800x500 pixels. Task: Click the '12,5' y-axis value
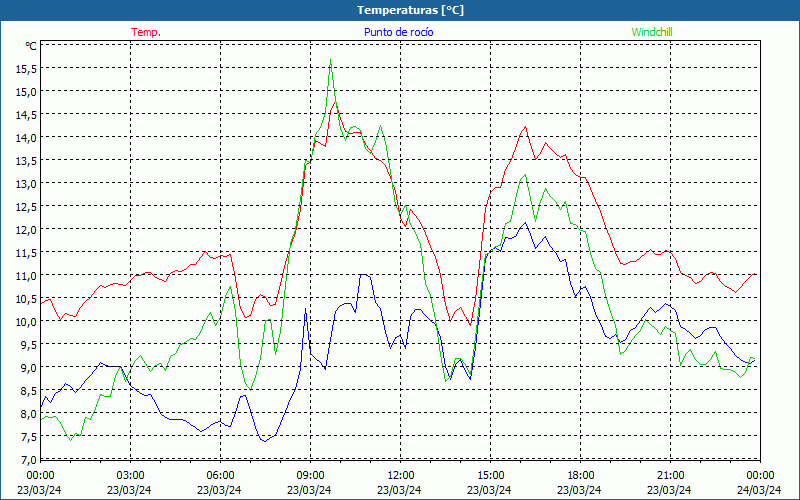coord(27,207)
